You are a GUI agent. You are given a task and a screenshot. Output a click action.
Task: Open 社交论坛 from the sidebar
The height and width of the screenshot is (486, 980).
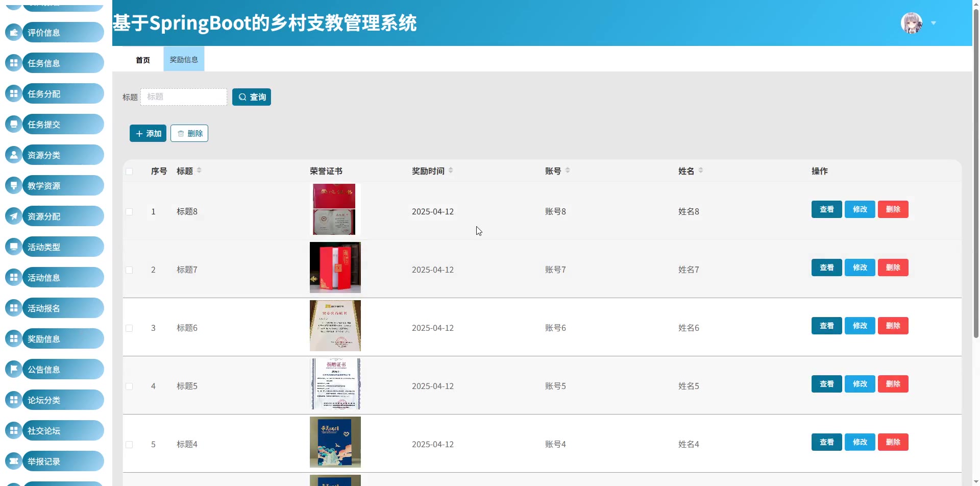[63, 431]
